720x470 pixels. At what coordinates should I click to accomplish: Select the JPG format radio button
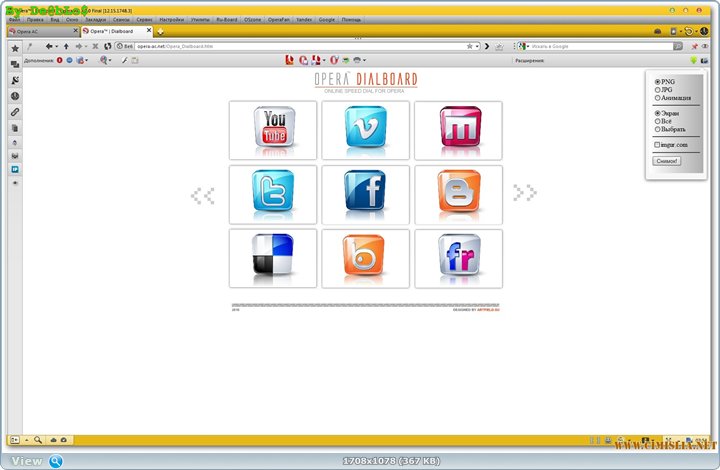[x=657, y=90]
